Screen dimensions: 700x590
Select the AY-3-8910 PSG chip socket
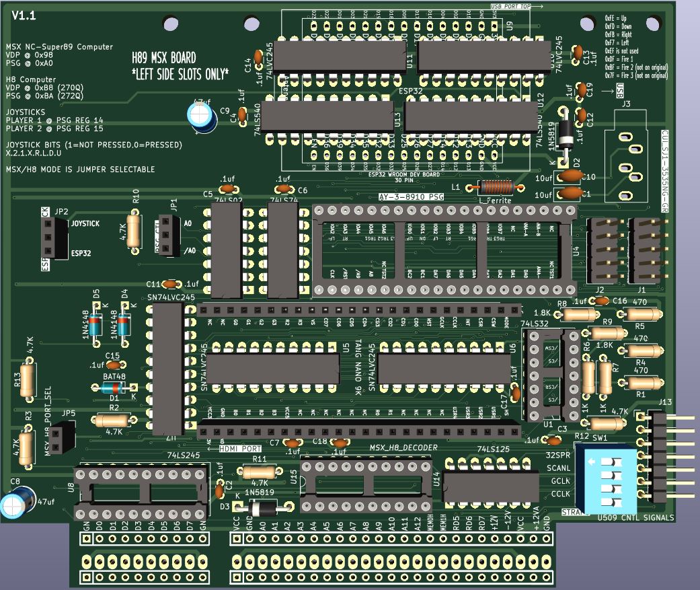(445, 251)
